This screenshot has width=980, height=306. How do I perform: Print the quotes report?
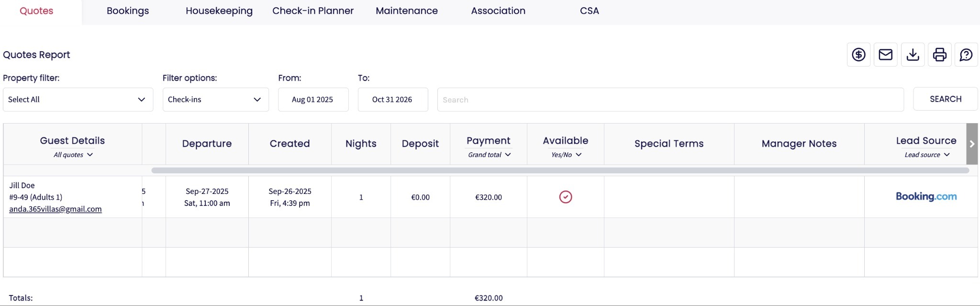click(939, 55)
